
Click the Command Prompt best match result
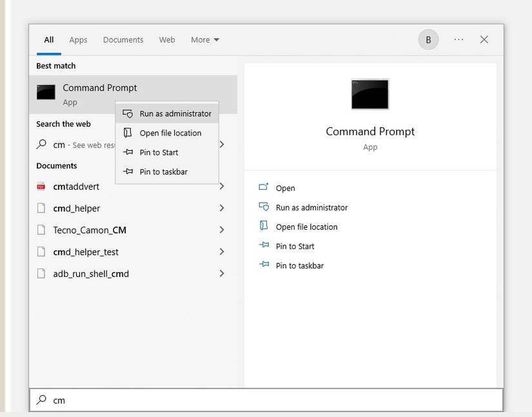click(133, 94)
